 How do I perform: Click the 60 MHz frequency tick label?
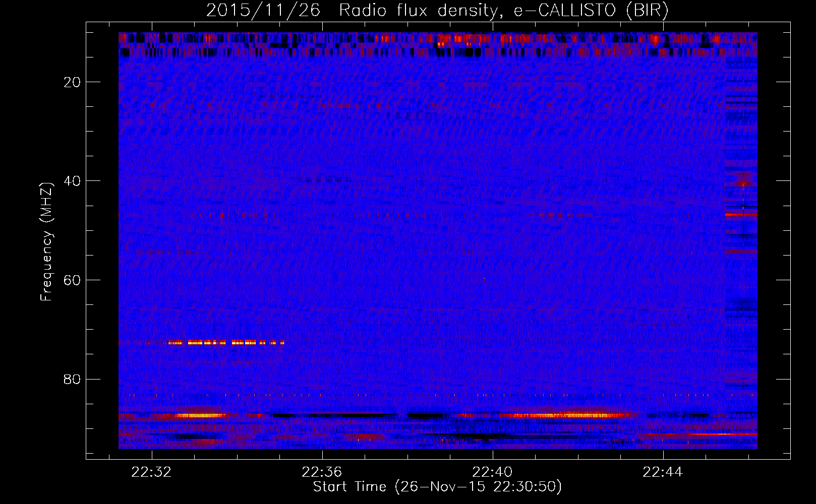pyautogui.click(x=72, y=280)
